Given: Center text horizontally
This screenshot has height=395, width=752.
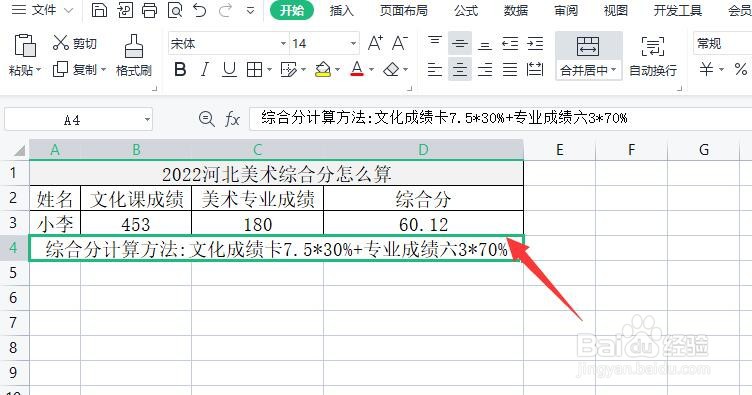Looking at the screenshot, I should coord(460,70).
